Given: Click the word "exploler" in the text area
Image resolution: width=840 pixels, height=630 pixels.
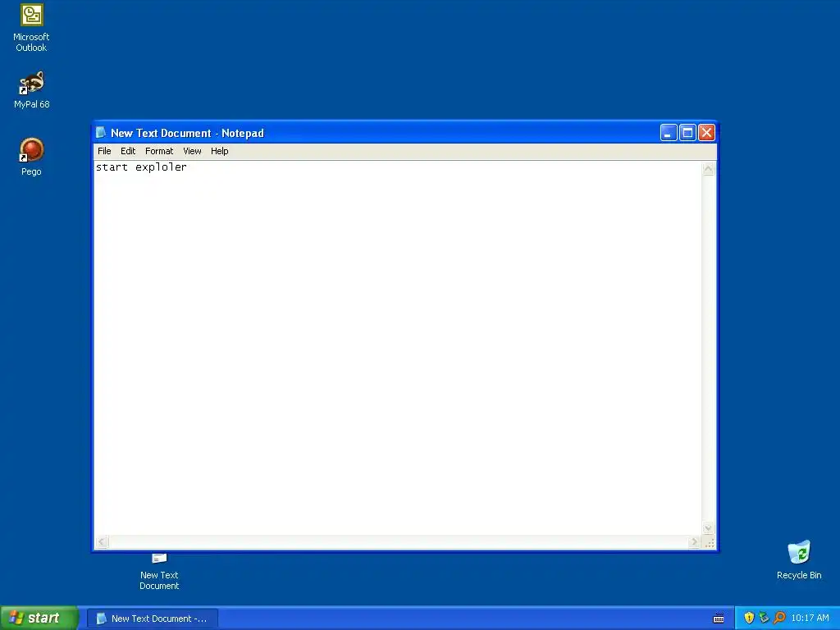Looking at the screenshot, I should (x=161, y=167).
